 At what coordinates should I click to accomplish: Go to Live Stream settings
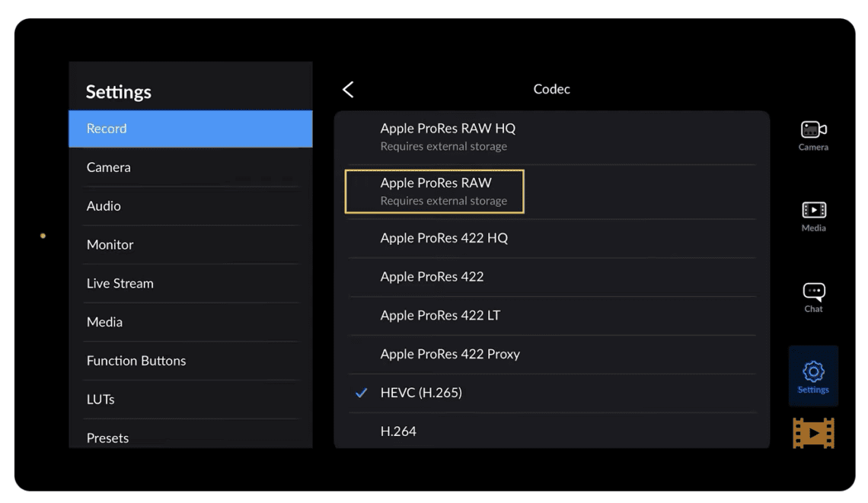(x=120, y=283)
